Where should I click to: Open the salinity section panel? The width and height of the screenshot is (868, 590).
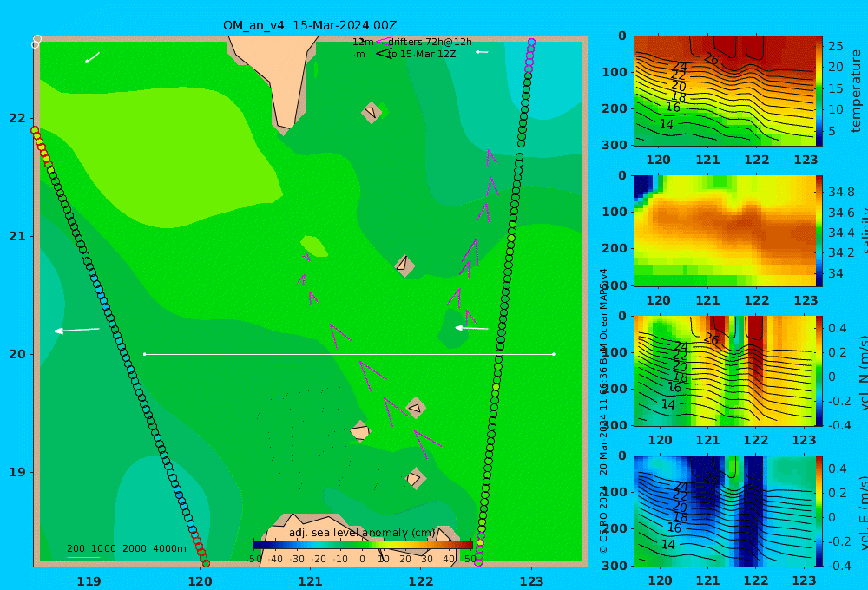point(724,231)
